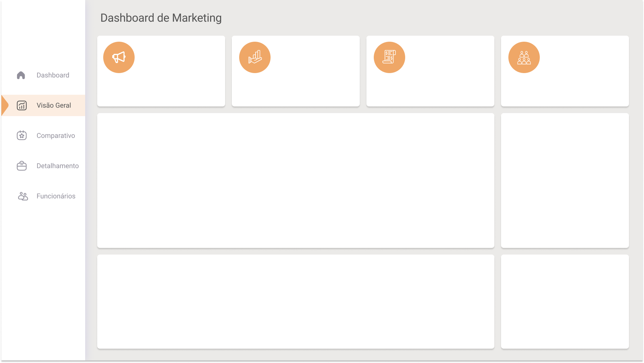Open the Dashboard sidebar entry

53,75
